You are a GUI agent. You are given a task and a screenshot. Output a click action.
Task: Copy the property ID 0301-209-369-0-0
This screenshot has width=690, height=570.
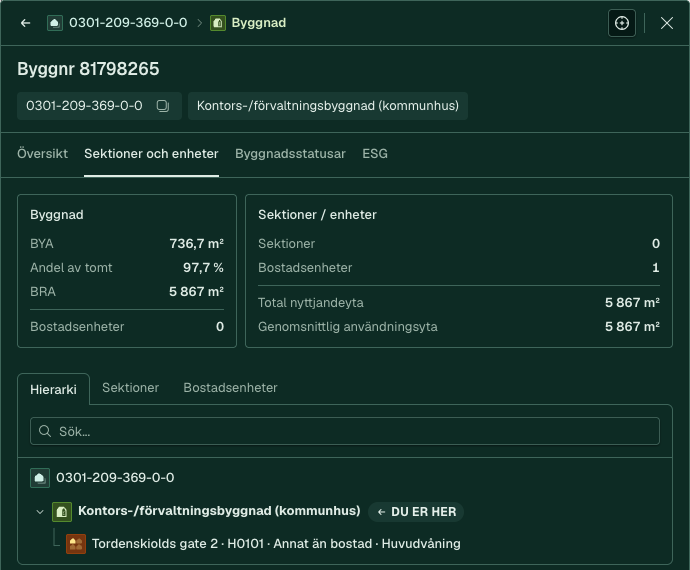coord(163,106)
